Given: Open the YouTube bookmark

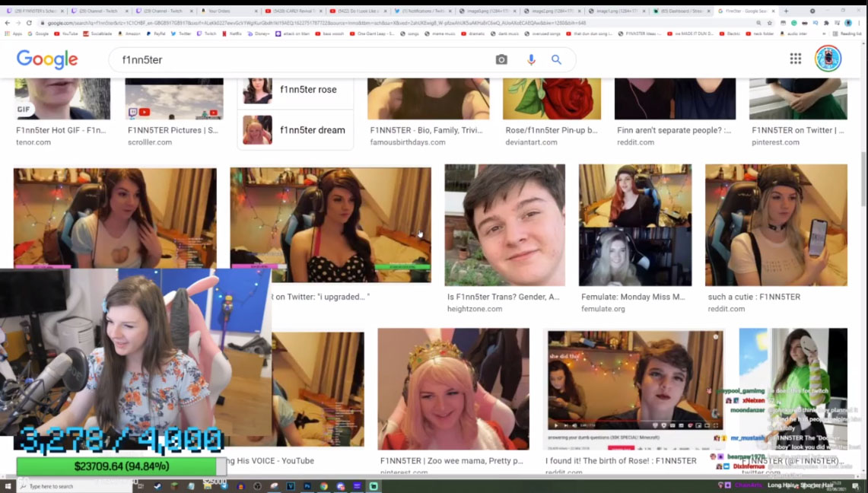Looking at the screenshot, I should pyautogui.click(x=66, y=33).
